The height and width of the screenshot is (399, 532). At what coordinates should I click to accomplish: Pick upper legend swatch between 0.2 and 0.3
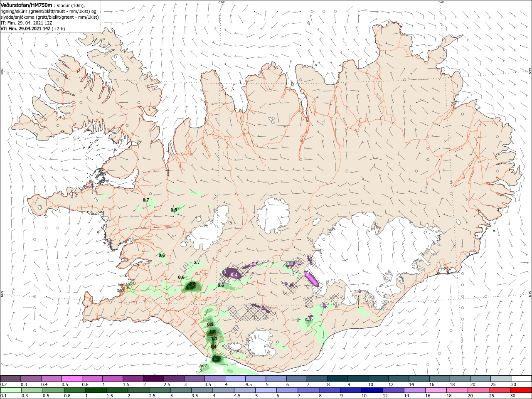point(11,379)
